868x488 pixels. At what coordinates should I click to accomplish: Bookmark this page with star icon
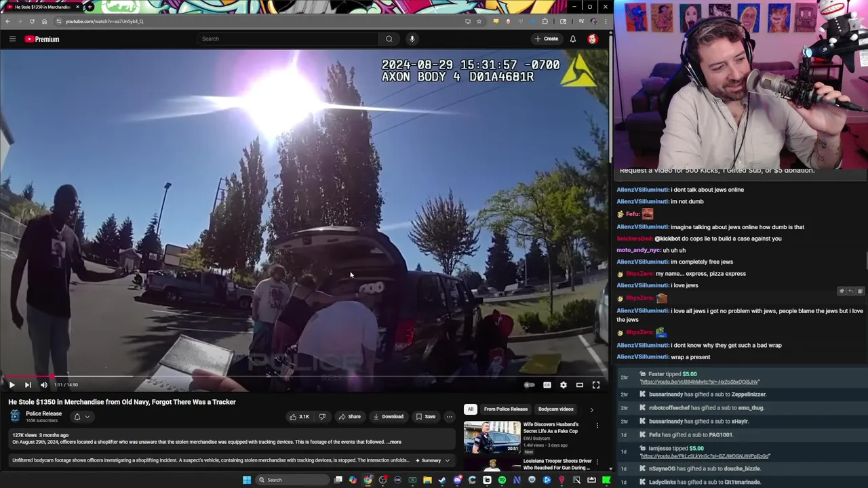pyautogui.click(x=479, y=21)
